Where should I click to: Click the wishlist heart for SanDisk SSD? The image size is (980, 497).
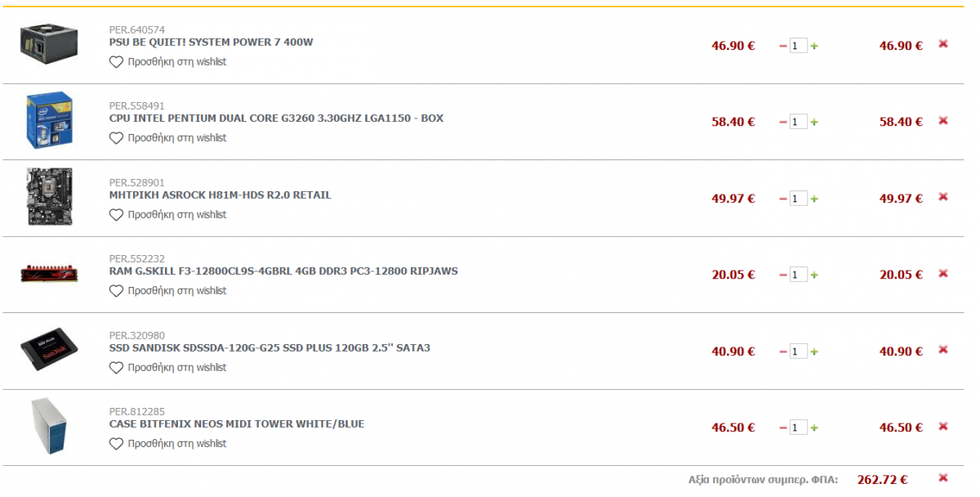point(116,368)
